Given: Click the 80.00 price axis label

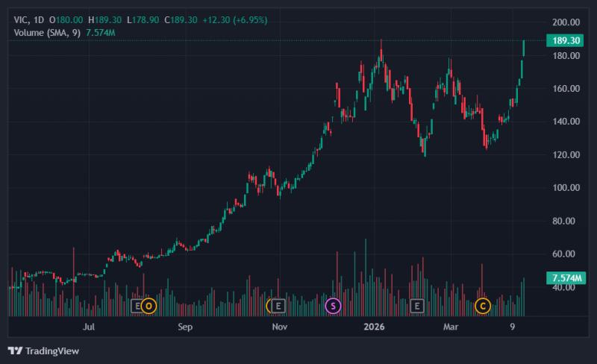Looking at the screenshot, I should (564, 221).
